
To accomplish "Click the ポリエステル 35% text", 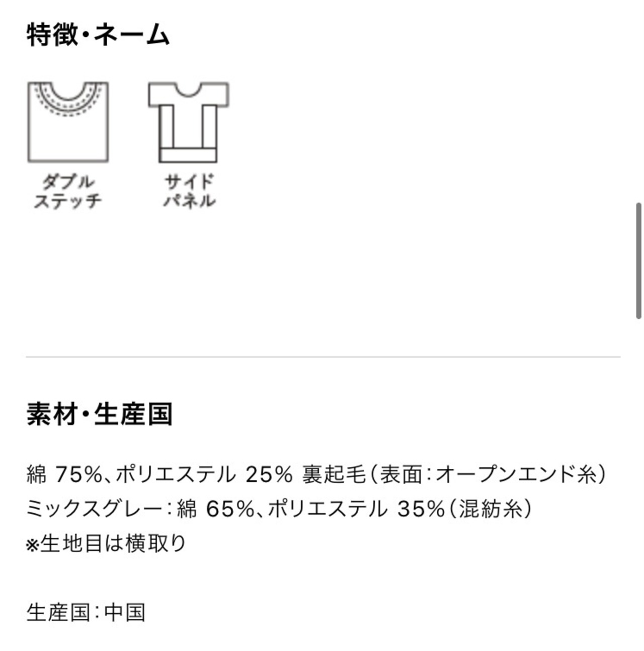I will pos(356,510).
